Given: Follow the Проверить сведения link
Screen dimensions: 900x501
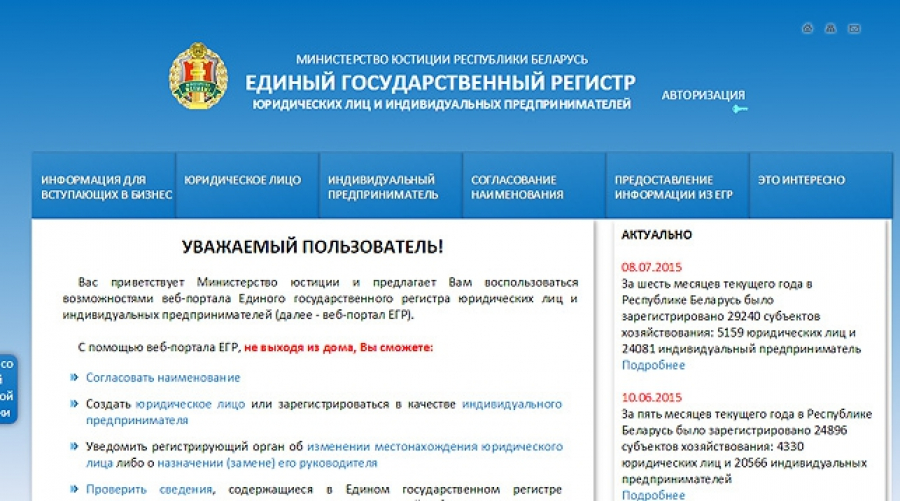Looking at the screenshot, I should pyautogui.click(x=149, y=490).
